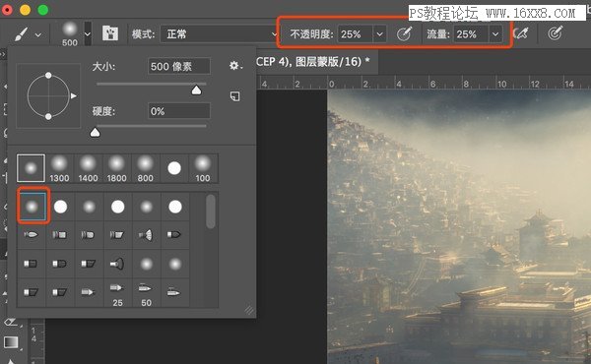Click the 大小 size field showing 500 像素
Image resolution: width=591 pixels, height=364 pixels.
pos(179,66)
